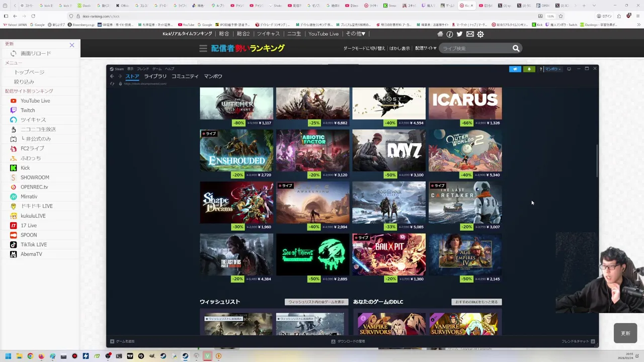644x362 pixels.
Task: Select ツイキャス tab in top nav
Action: pos(268,34)
